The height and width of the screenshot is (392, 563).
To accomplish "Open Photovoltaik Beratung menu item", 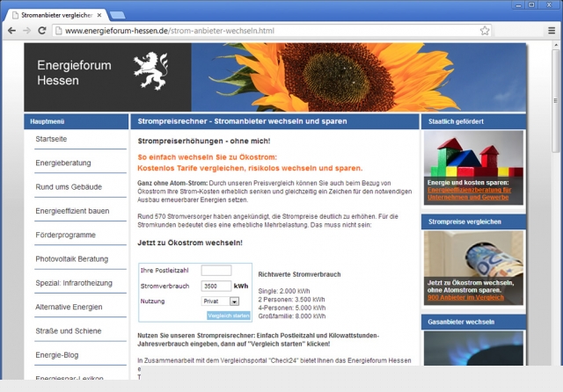I will [x=72, y=259].
